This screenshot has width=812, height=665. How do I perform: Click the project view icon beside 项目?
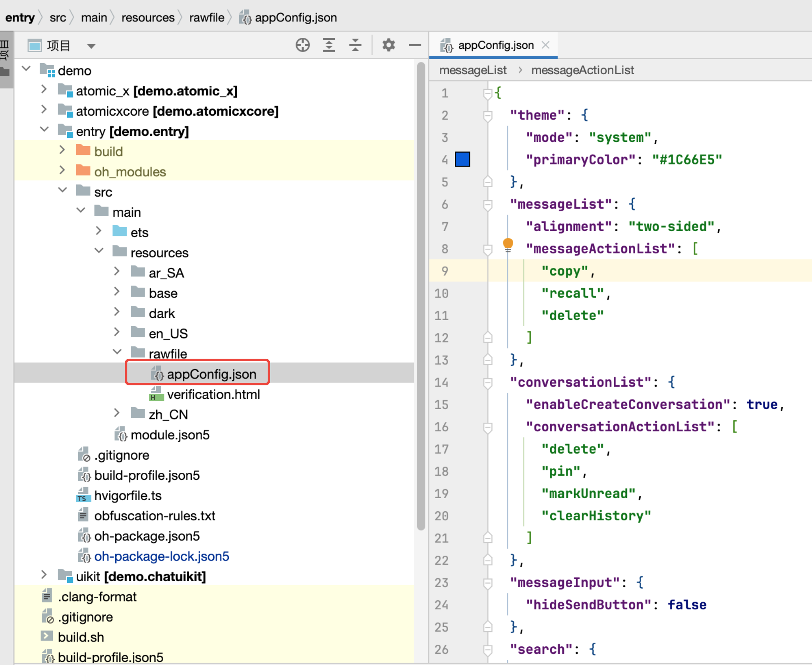(x=35, y=46)
